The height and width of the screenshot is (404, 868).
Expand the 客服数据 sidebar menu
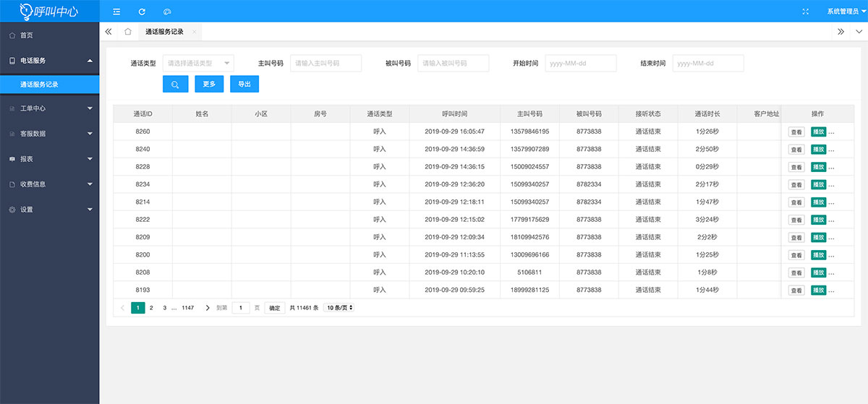tap(49, 134)
